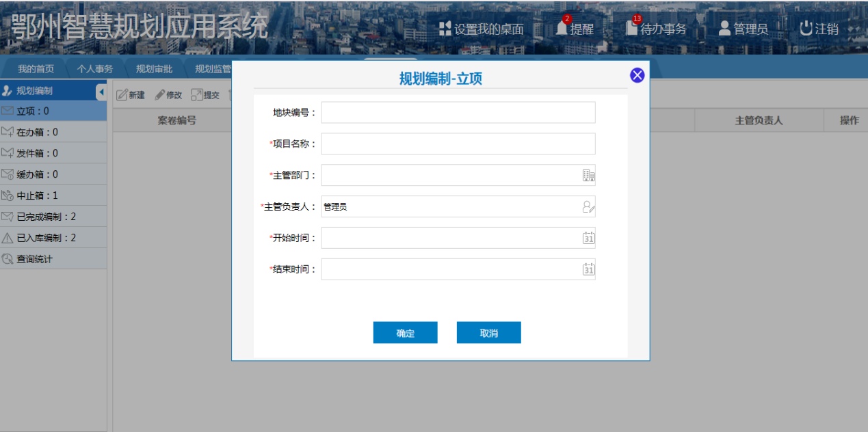Open the 规划审批 tab
The width and height of the screenshot is (868, 432).
pos(154,69)
